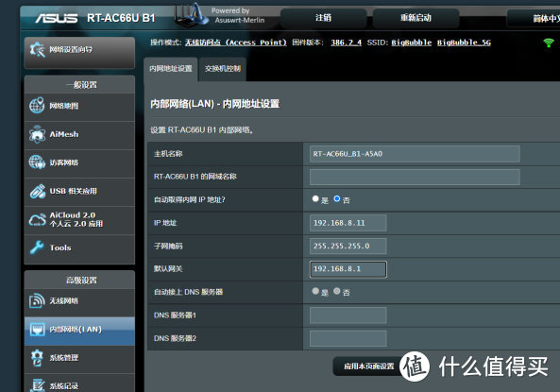Open system administration gear icon
The width and height of the screenshot is (560, 392).
37,358
